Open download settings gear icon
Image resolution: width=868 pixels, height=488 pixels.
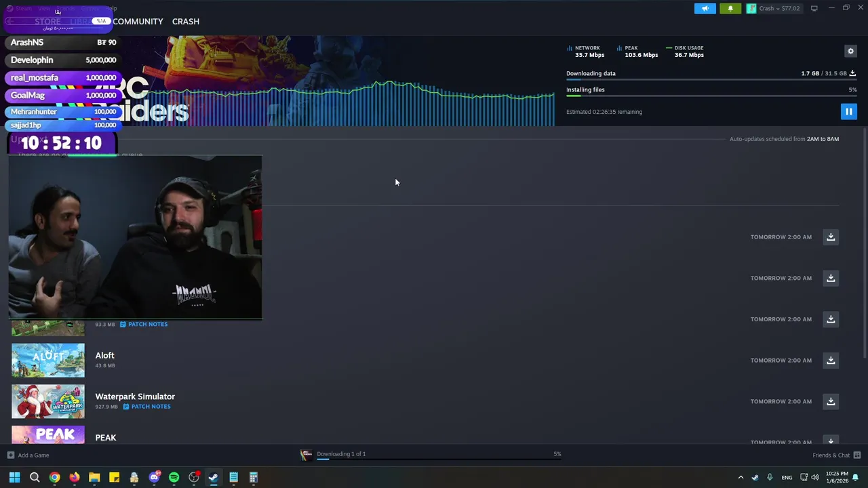click(850, 51)
